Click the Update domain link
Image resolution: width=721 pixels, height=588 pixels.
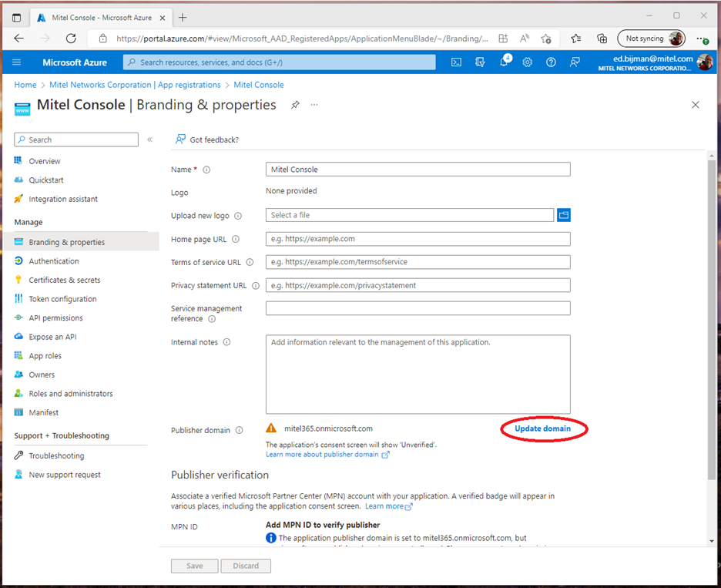[x=543, y=428]
